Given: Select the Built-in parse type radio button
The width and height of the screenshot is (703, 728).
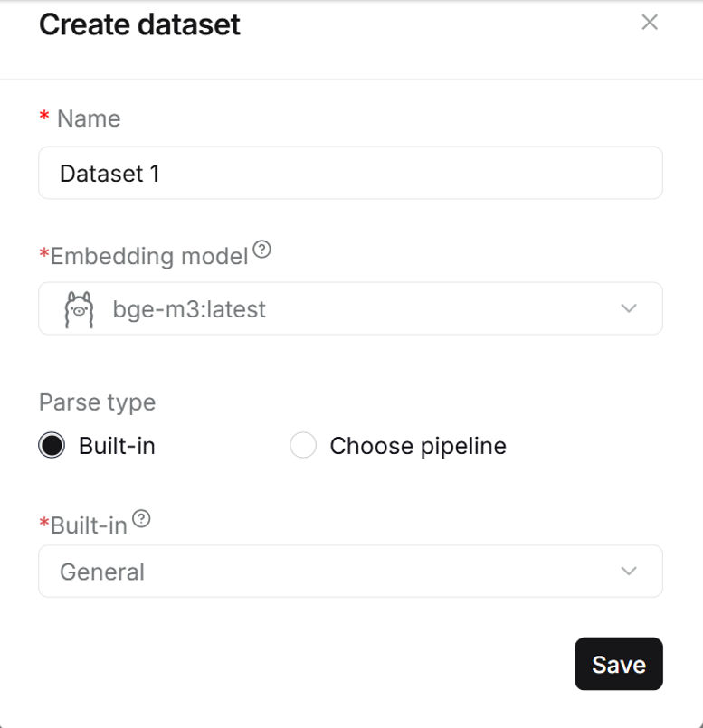Looking at the screenshot, I should click(52, 446).
